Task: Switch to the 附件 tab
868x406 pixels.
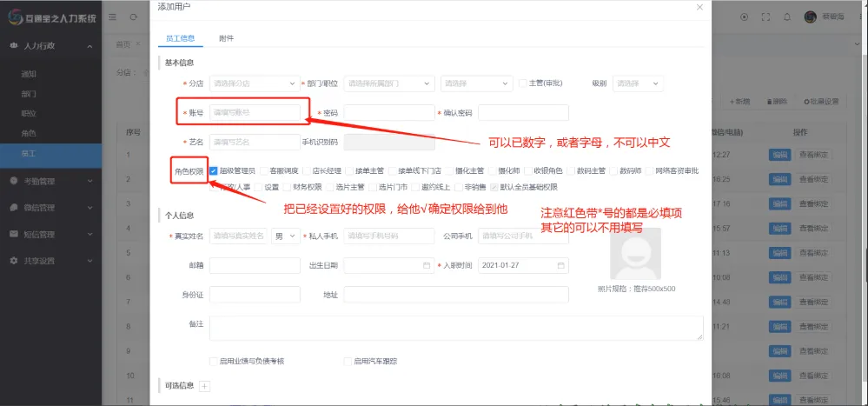Action: [x=226, y=38]
